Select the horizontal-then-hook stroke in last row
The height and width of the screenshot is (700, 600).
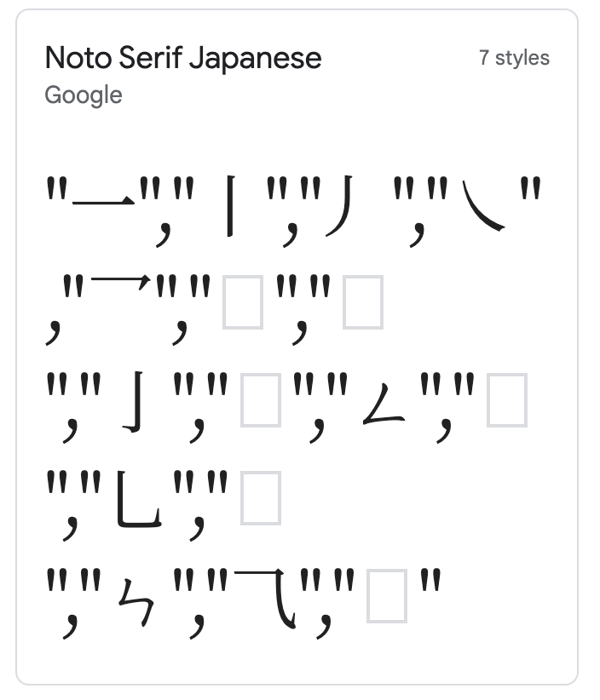266,598
